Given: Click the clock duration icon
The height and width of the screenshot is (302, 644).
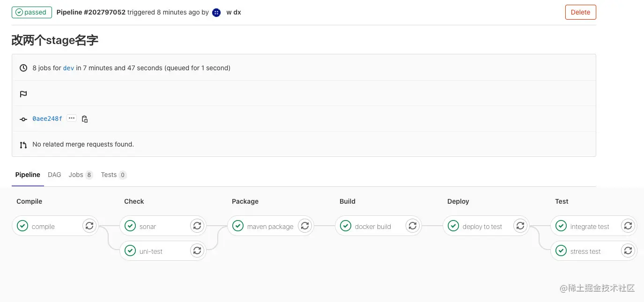Looking at the screenshot, I should pos(23,68).
